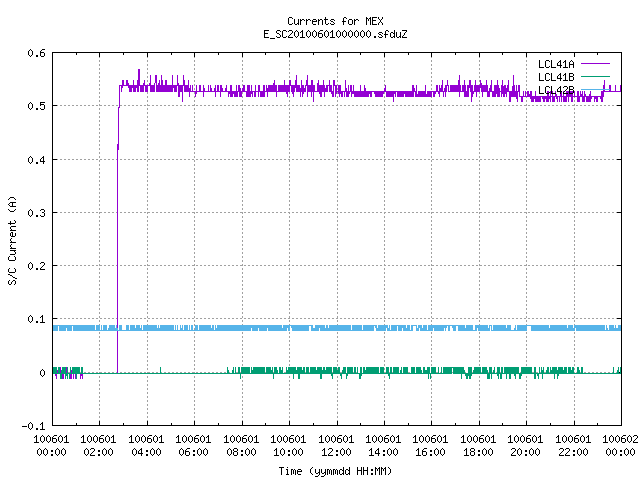
Task: Click the 0.4 y-axis tick label
Action: tap(36, 160)
